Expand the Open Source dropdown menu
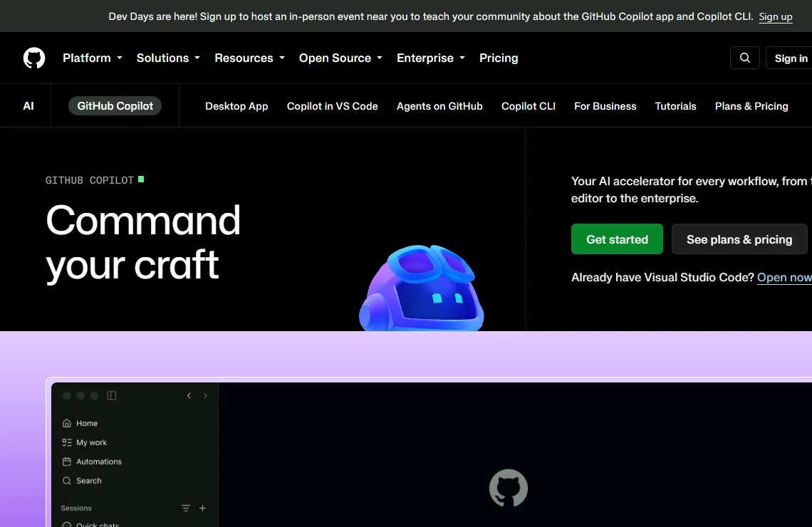812x527 pixels. [x=340, y=58]
